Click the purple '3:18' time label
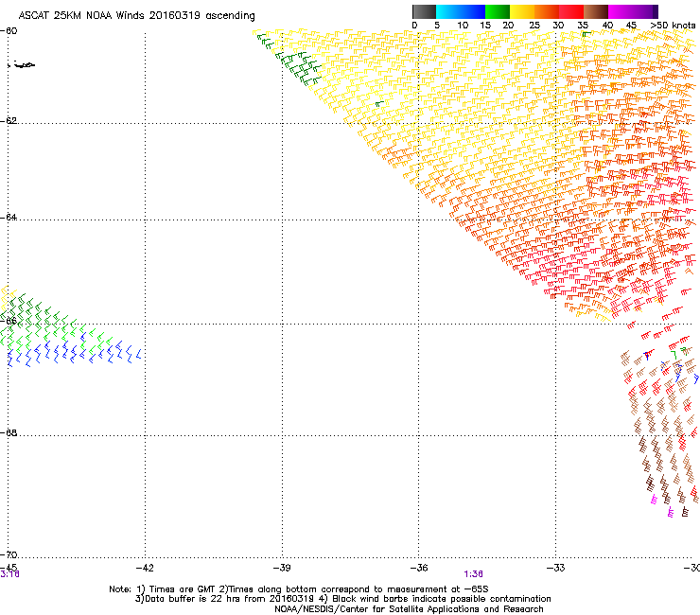The width and height of the screenshot is (700, 615). tap(9, 574)
